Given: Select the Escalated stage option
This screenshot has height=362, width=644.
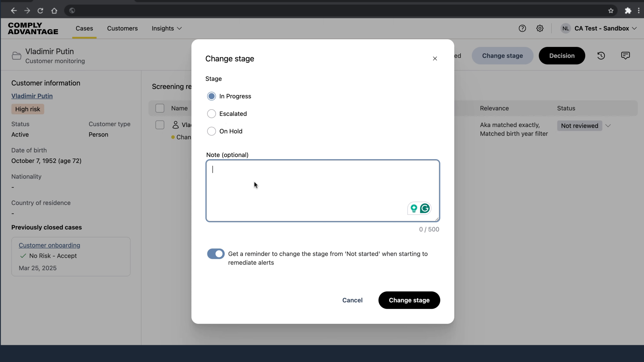Looking at the screenshot, I should point(212,114).
